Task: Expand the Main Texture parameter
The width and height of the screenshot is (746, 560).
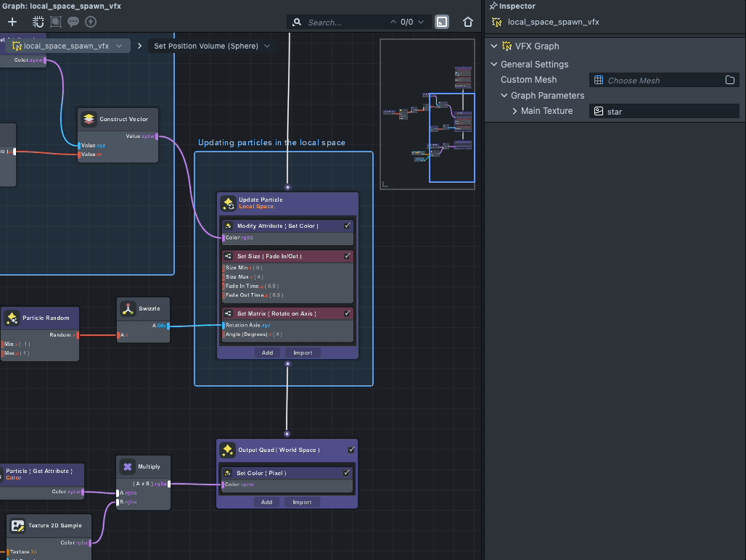Action: pos(515,111)
